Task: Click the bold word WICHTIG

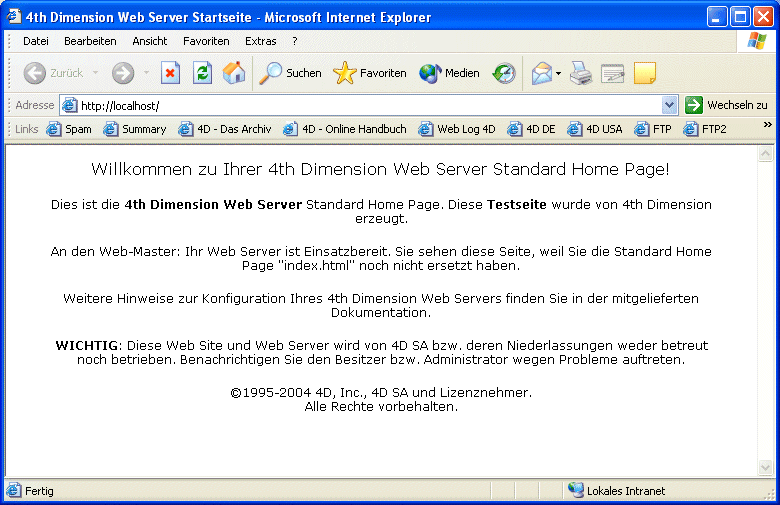Action: point(87,345)
